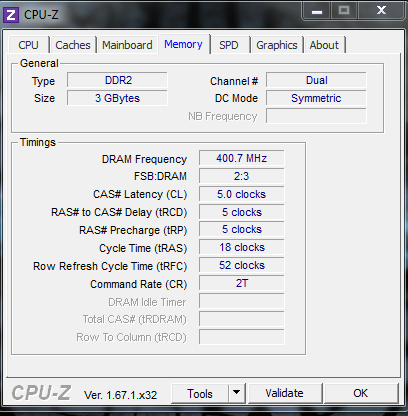Click the Dual channel value field
The image size is (408, 416).
pos(316,80)
